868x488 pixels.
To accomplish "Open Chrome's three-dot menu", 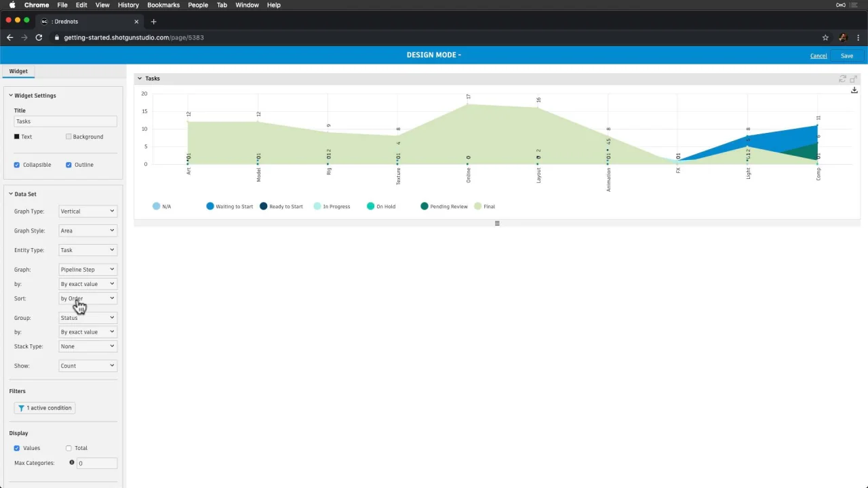I will [x=859, y=37].
